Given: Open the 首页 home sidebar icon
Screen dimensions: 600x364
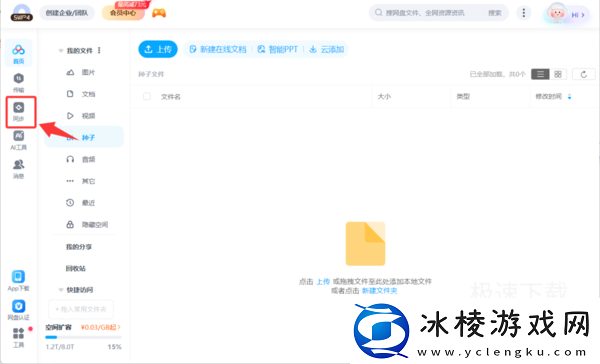Looking at the screenshot, I should [18, 53].
